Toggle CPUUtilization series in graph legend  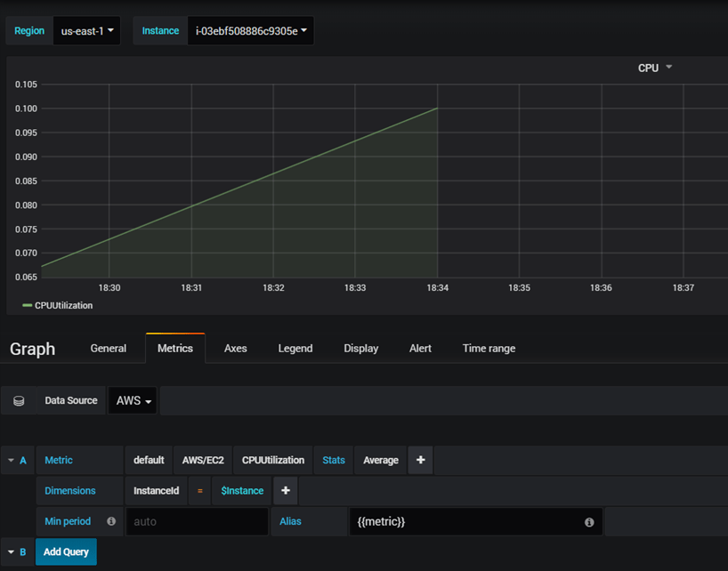point(63,305)
